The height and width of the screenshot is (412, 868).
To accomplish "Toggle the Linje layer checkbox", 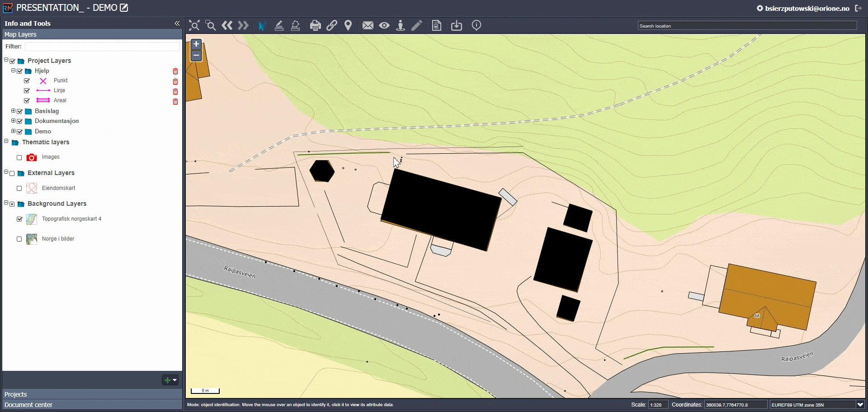I will click(x=27, y=90).
